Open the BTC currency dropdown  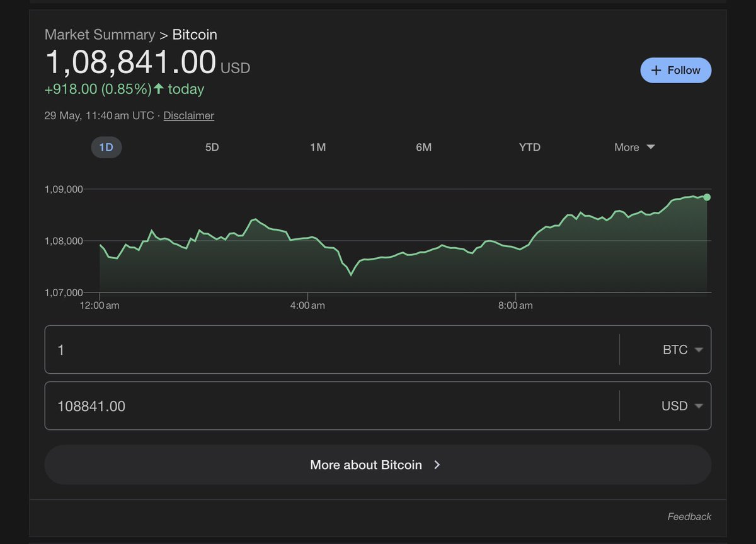click(682, 350)
